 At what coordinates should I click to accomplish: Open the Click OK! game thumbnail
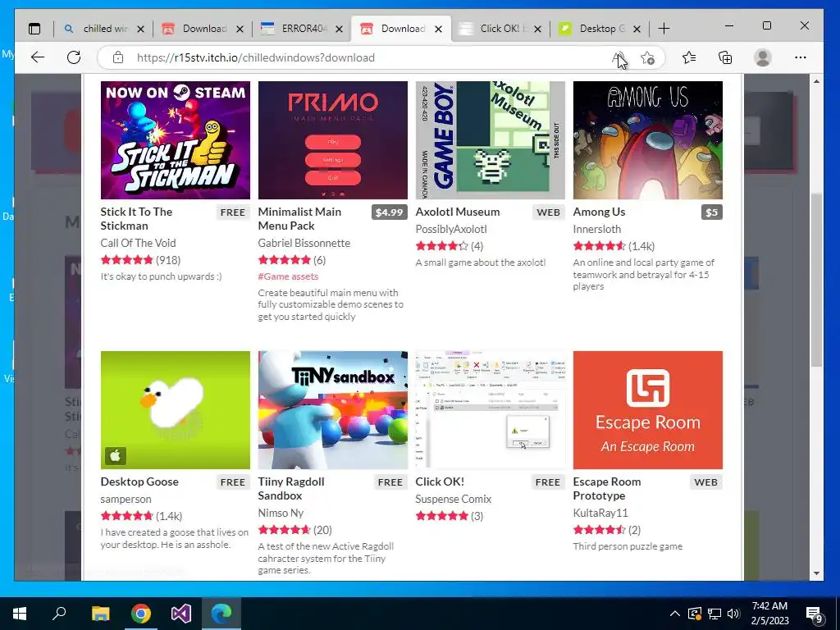tap(491, 410)
